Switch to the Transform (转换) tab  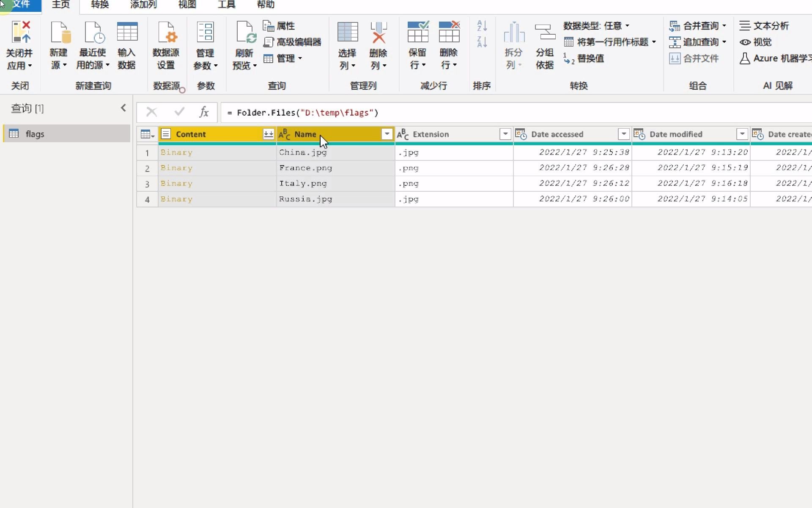click(x=100, y=5)
